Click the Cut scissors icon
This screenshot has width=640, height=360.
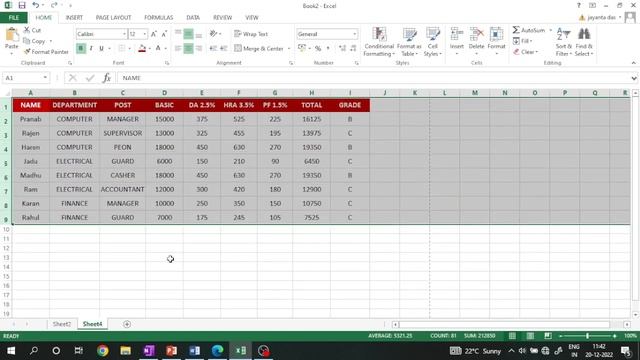pyautogui.click(x=27, y=30)
